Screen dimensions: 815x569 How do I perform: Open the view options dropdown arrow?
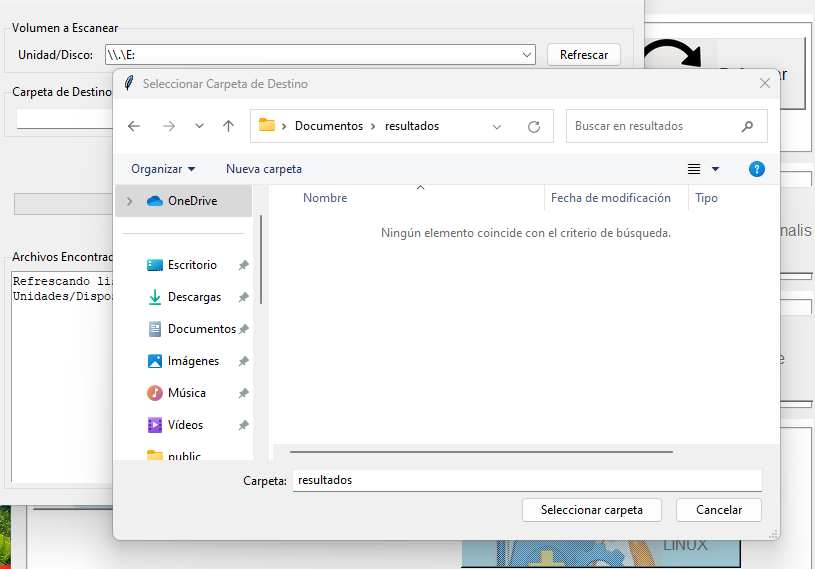point(715,169)
